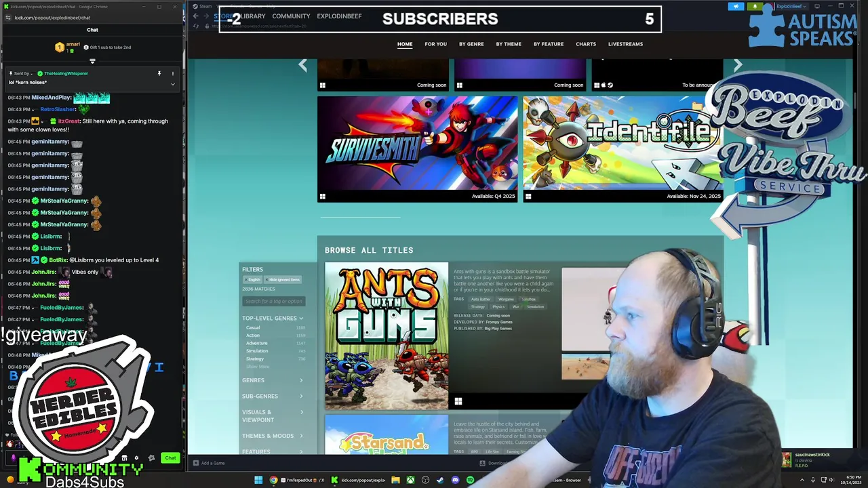868x488 pixels.
Task: Filter by Action genre
Action: coord(253,335)
